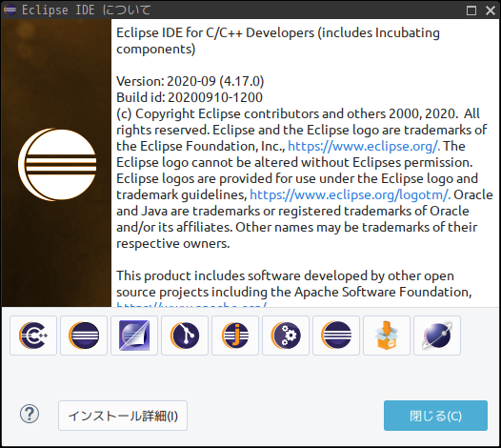Open the purple page-curl feature icon

pos(134,336)
